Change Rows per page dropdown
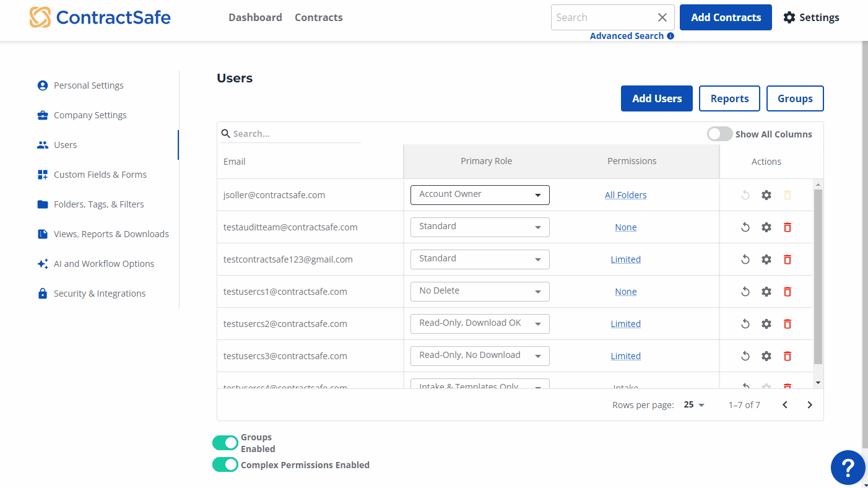This screenshot has width=868, height=488. [x=694, y=405]
